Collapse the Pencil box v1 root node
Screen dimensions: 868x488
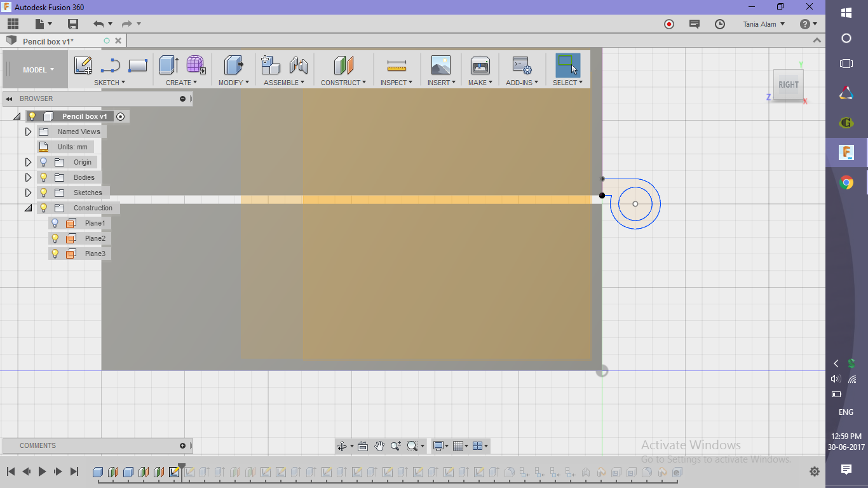17,116
